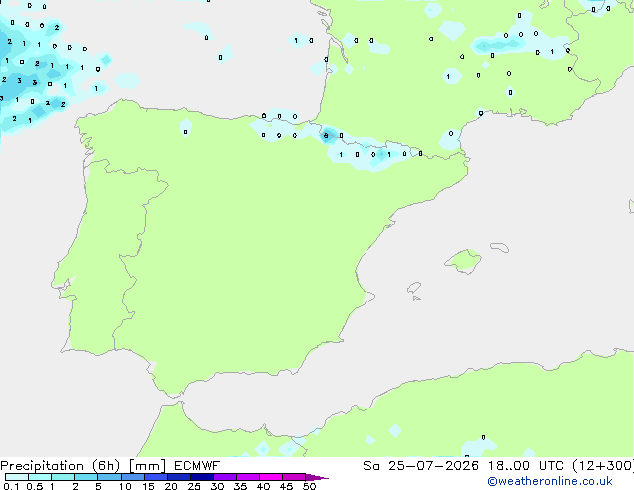Click the legend value '0.1'

click(x=11, y=486)
